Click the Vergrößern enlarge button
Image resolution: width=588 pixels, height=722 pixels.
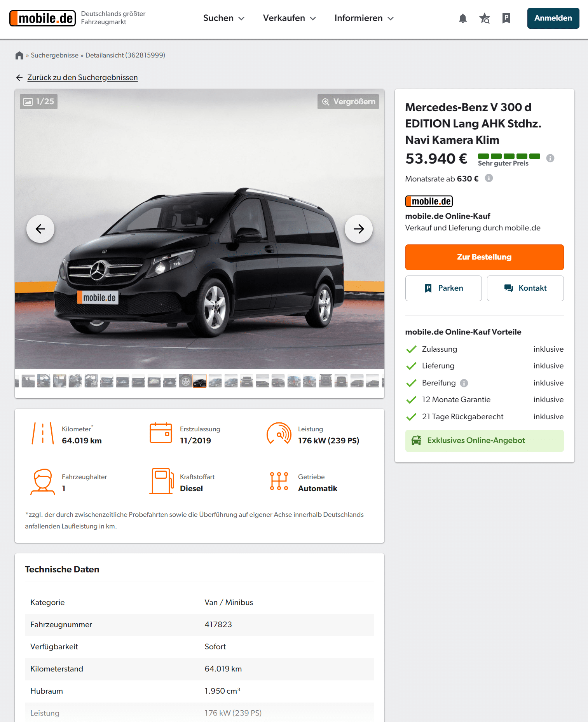coord(348,101)
